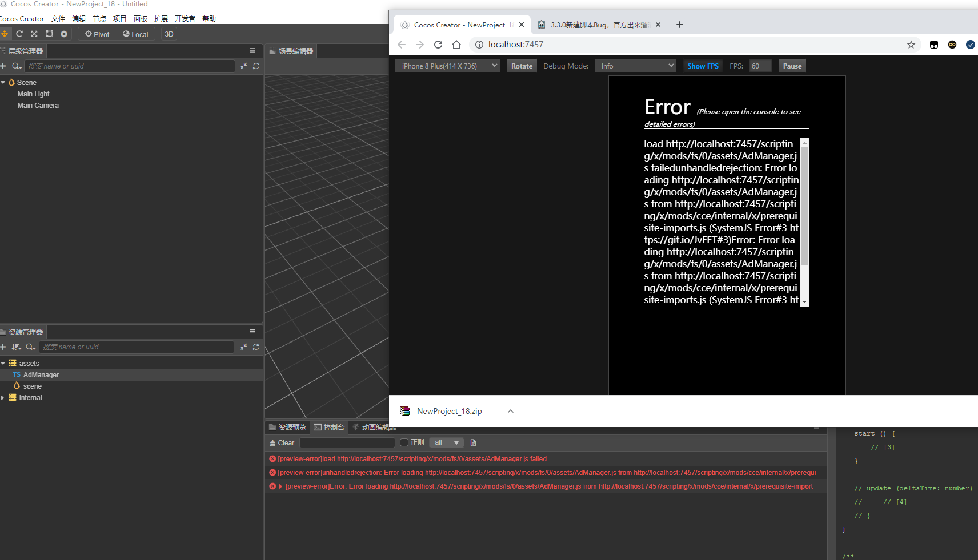Reload the browser page

point(438,45)
